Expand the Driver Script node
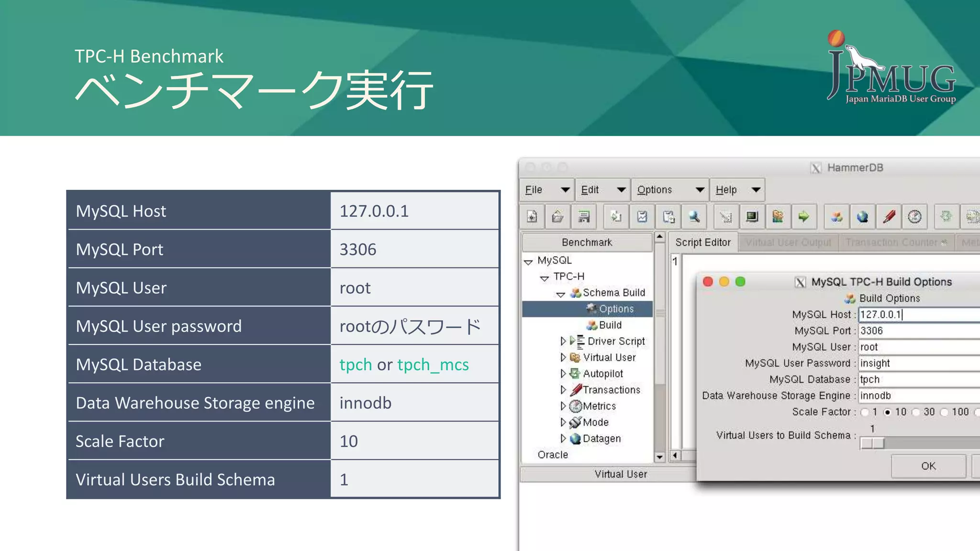Screen dimensions: 980x551 pyautogui.click(x=563, y=341)
